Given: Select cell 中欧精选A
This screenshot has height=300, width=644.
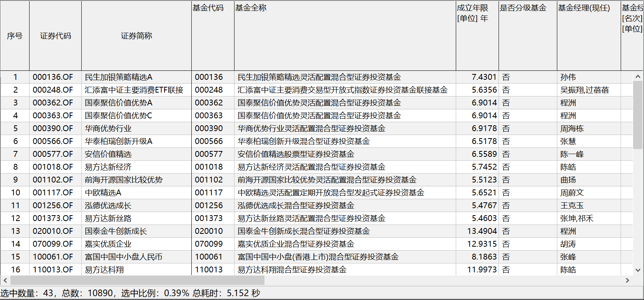Looking at the screenshot, I should click(136, 193).
